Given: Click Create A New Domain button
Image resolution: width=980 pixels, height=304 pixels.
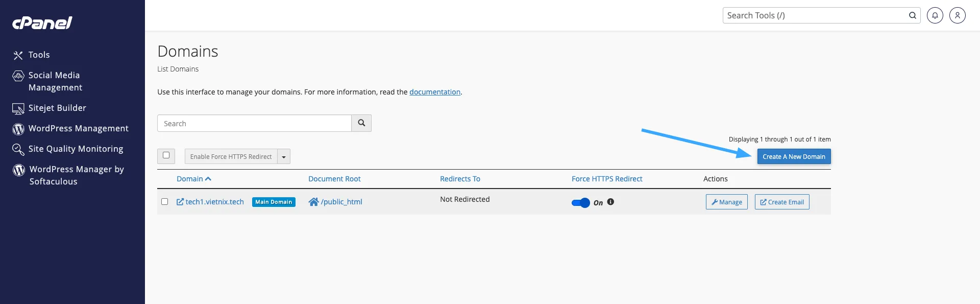Looking at the screenshot, I should click(793, 156).
